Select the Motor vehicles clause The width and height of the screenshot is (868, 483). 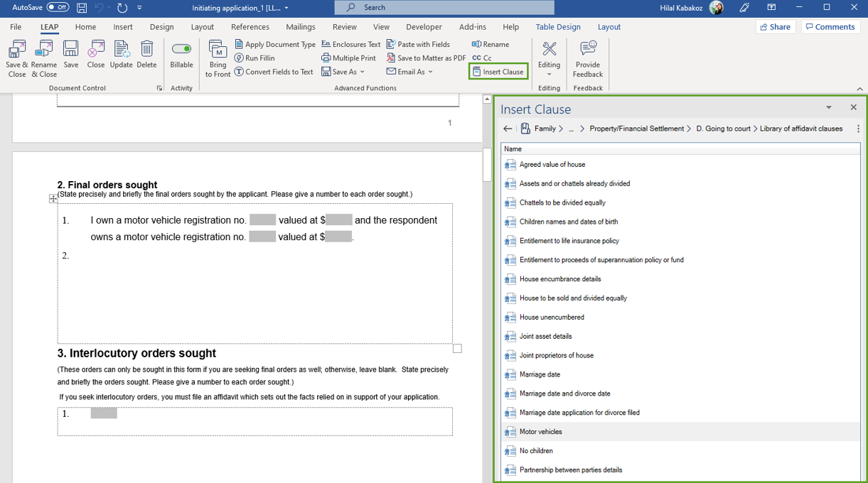(x=540, y=432)
